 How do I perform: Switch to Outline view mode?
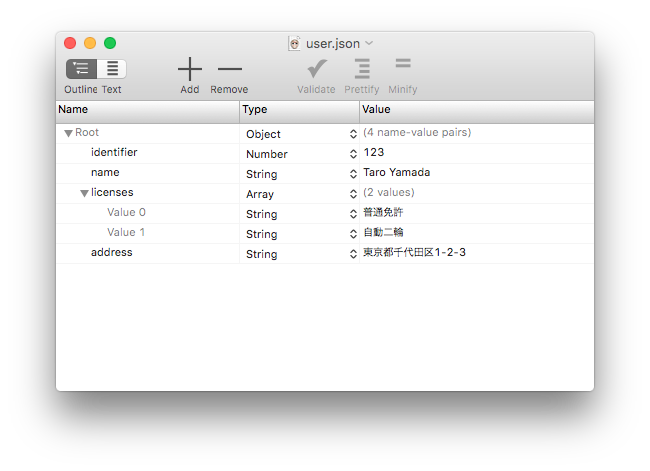[x=82, y=69]
